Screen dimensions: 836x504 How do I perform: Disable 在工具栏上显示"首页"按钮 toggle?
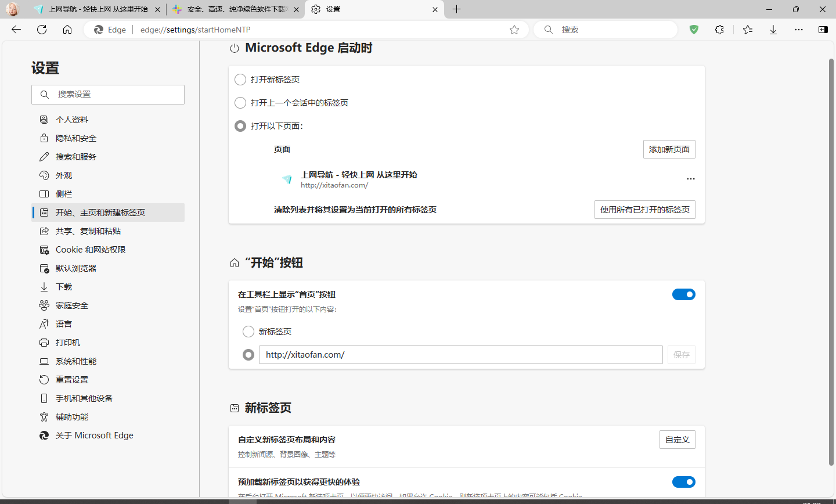point(683,294)
